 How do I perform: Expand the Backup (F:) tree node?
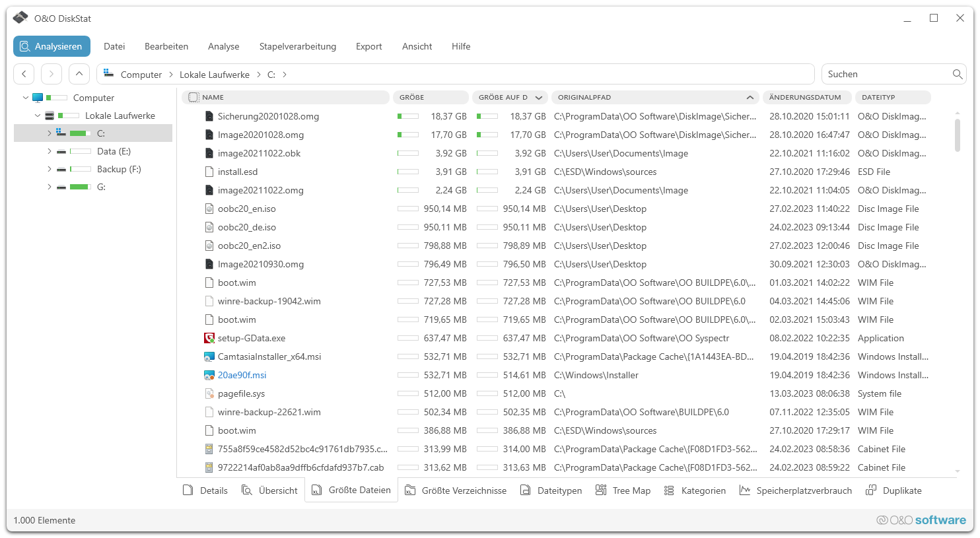[x=50, y=169]
